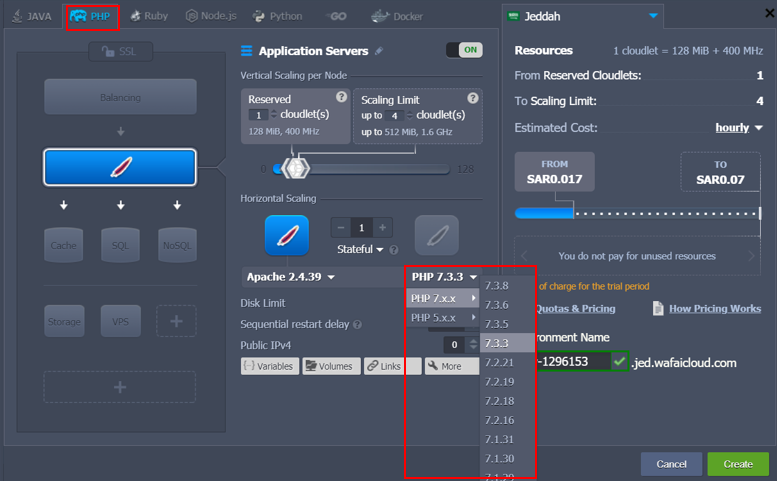Click the Public IPv4 count field
The width and height of the screenshot is (777, 481).
tap(454, 345)
